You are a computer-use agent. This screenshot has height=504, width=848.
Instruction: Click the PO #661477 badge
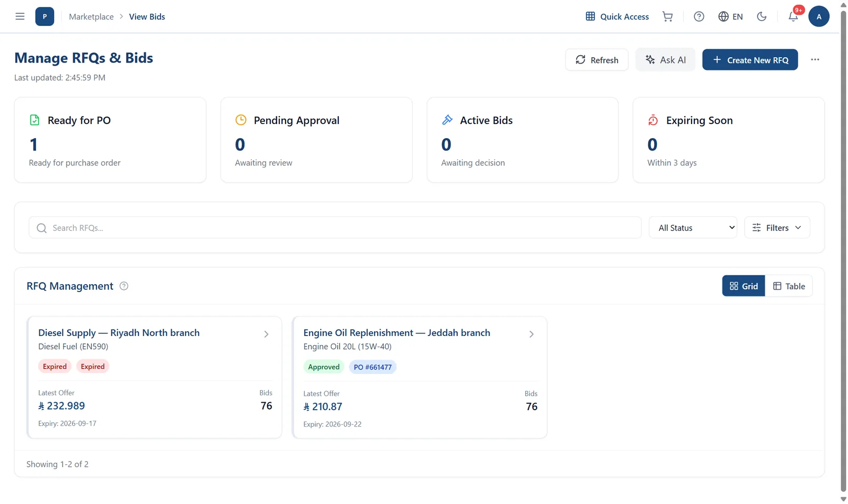click(373, 367)
